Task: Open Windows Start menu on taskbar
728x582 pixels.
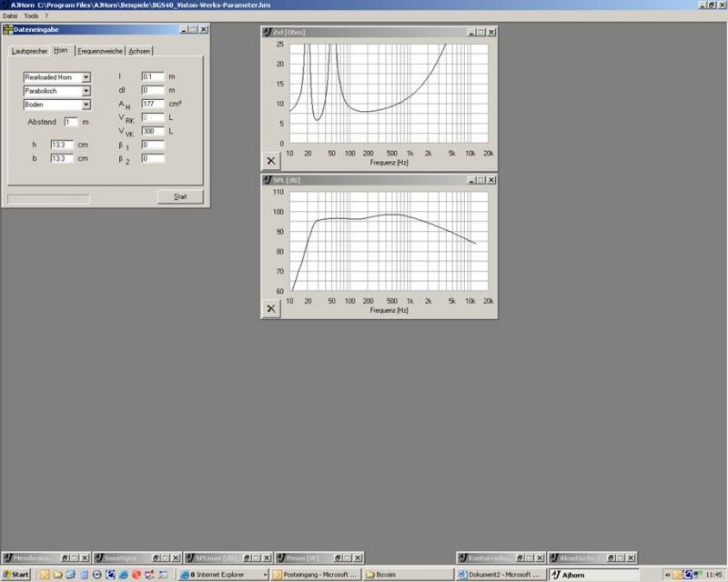Action: (16, 575)
